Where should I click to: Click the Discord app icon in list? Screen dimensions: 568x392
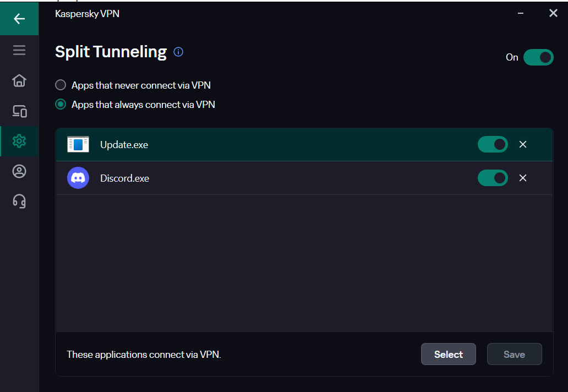78,178
